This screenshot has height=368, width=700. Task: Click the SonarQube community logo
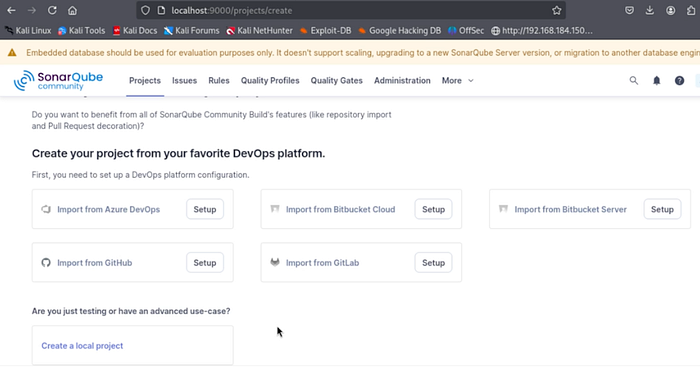coord(58,80)
